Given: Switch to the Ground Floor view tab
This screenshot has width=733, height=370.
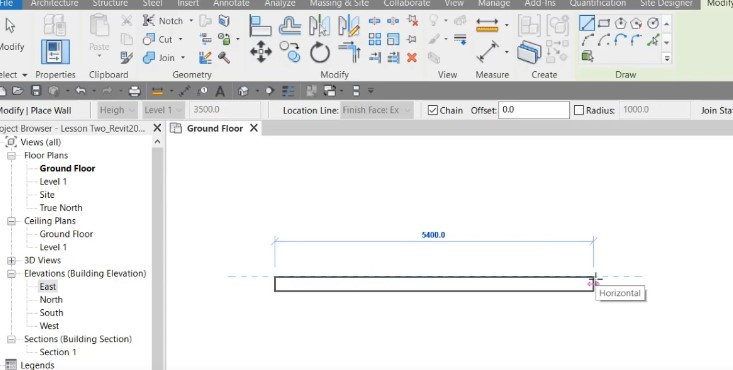Looking at the screenshot, I should click(x=215, y=128).
